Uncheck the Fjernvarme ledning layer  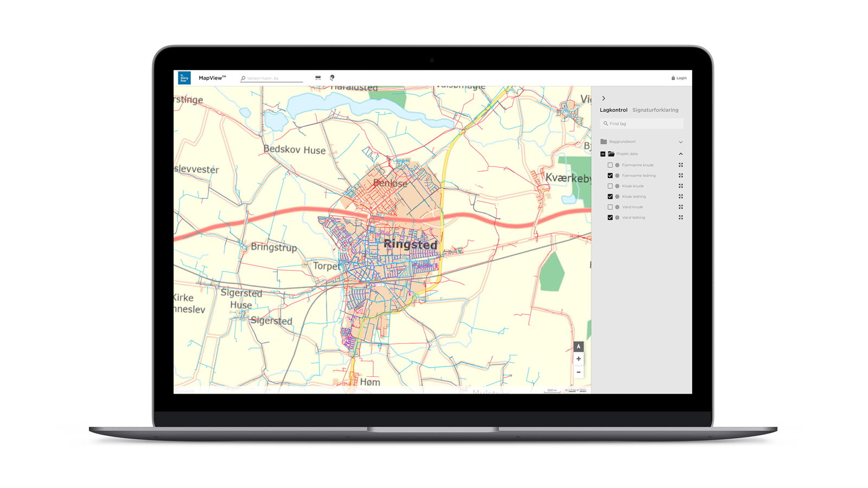point(610,176)
